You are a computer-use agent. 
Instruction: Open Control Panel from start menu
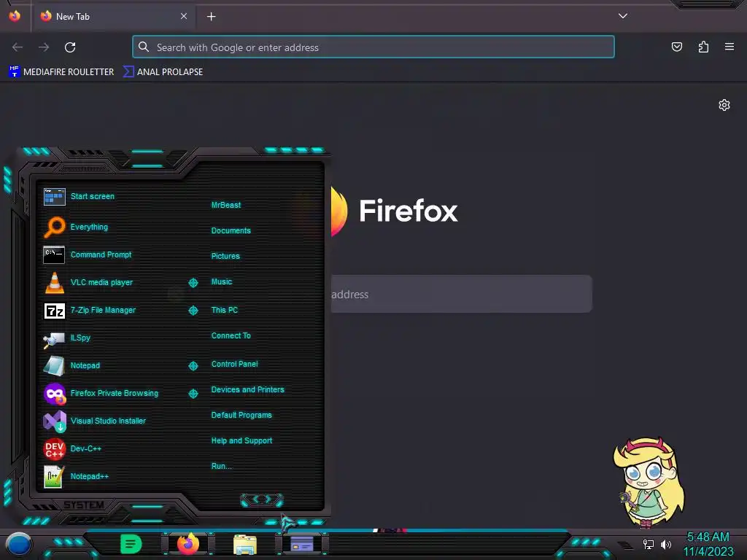click(234, 365)
